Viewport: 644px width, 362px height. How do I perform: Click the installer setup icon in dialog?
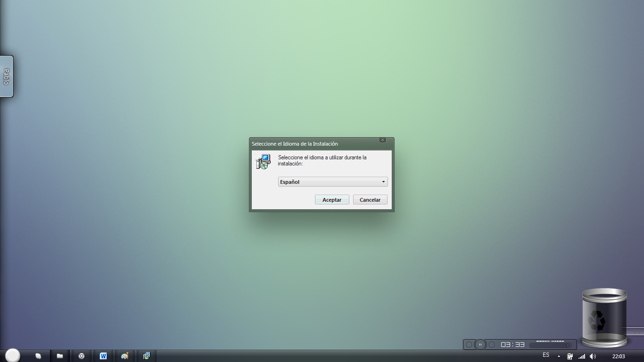(263, 162)
